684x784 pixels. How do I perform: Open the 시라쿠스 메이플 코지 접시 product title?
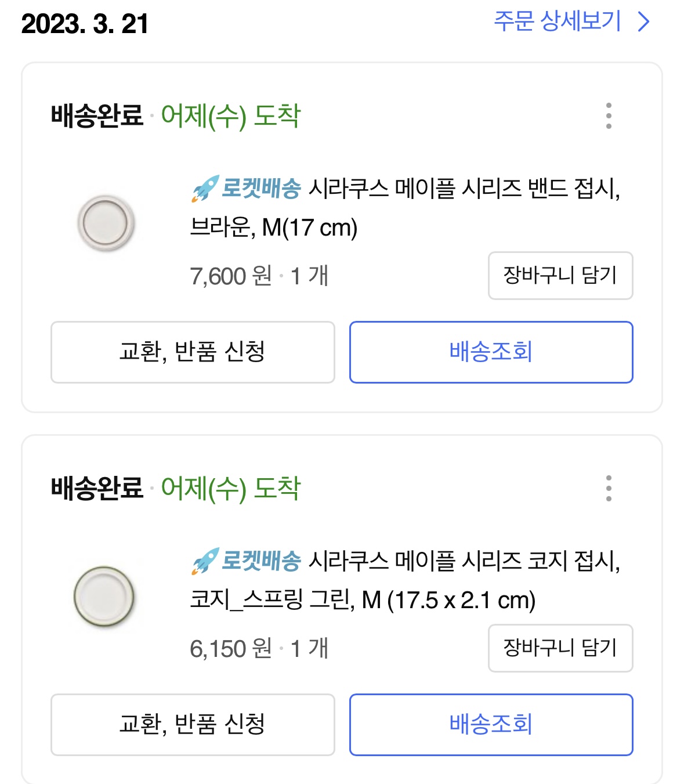[406, 581]
